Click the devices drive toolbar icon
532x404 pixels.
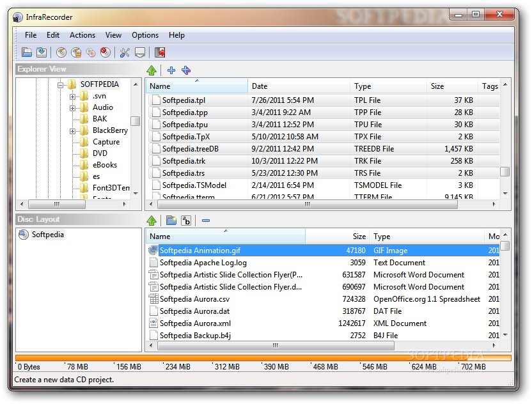[140, 52]
